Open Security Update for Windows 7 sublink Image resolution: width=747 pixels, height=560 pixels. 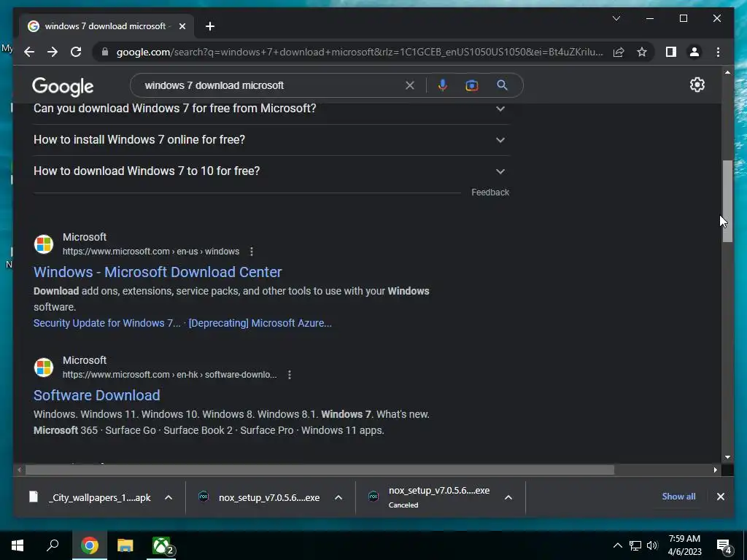[107, 323]
